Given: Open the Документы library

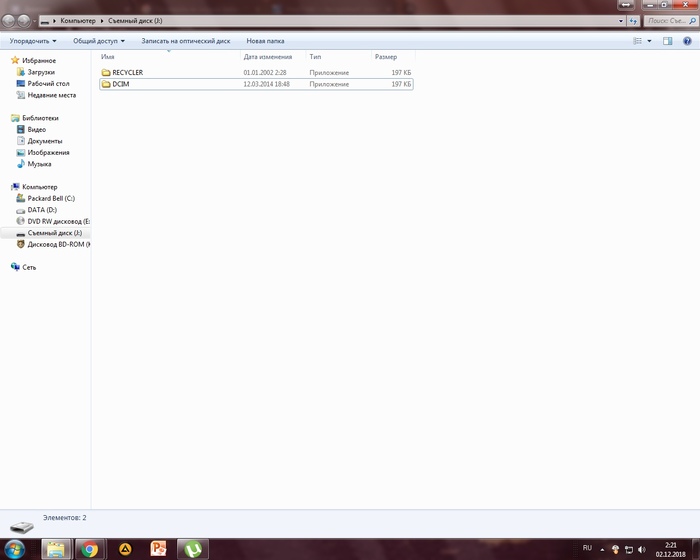Looking at the screenshot, I should click(45, 141).
